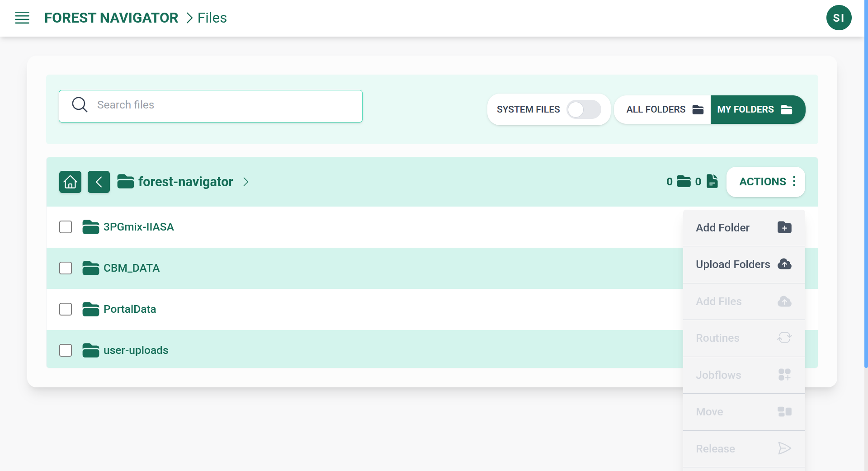The image size is (868, 471).
Task: Navigate back with the left chevron button
Action: click(99, 182)
